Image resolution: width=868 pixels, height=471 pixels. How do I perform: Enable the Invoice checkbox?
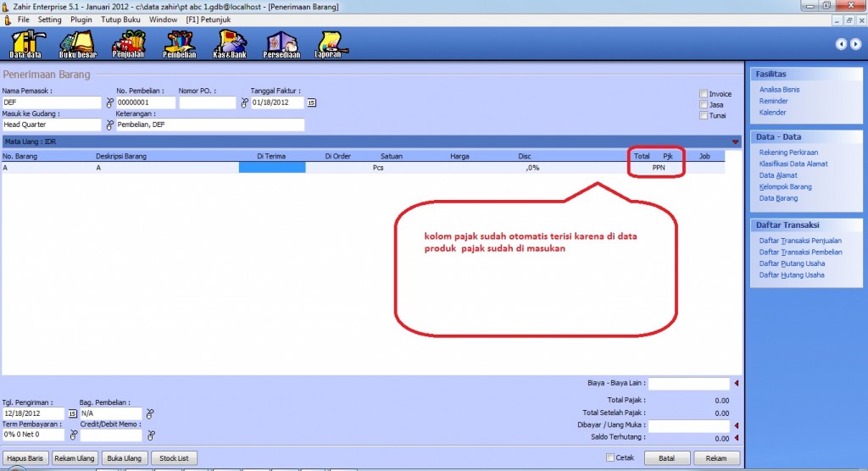pos(704,94)
